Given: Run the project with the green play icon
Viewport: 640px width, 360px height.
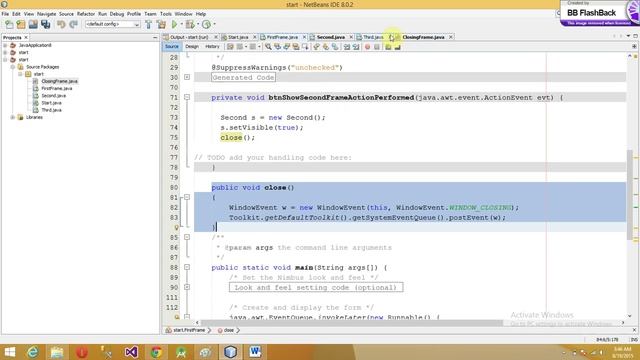Looking at the screenshot, I should pyautogui.click(x=174, y=24).
